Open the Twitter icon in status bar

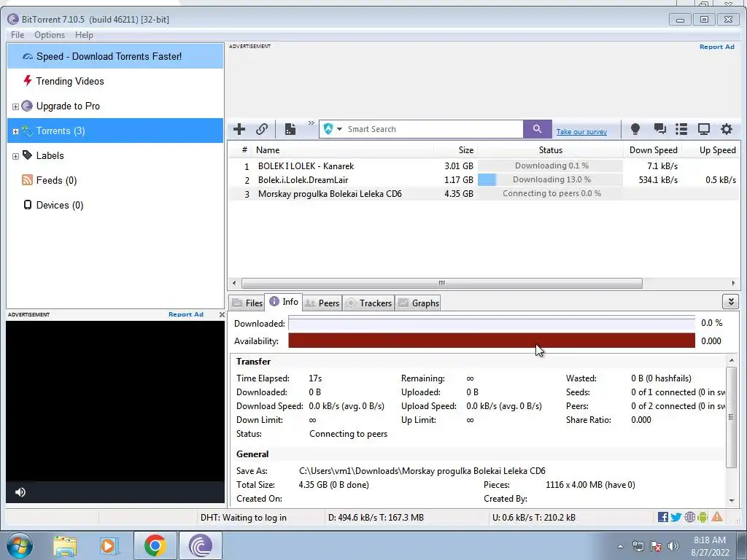(x=676, y=517)
